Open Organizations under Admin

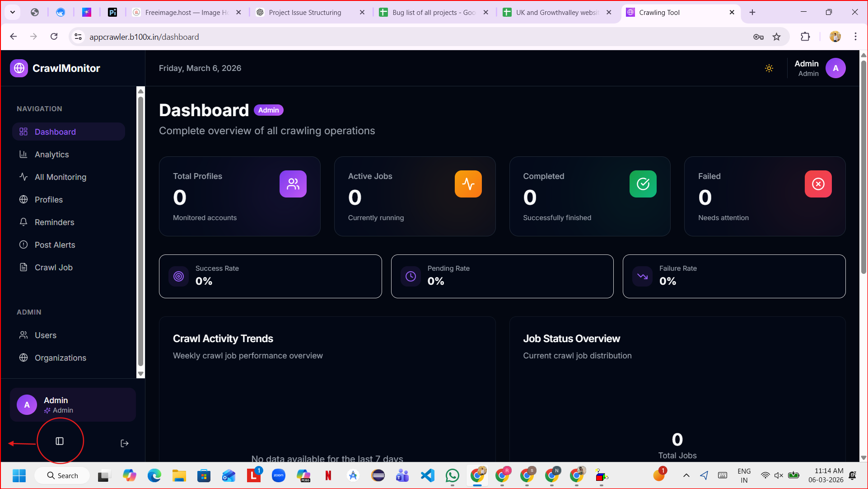pos(60,358)
